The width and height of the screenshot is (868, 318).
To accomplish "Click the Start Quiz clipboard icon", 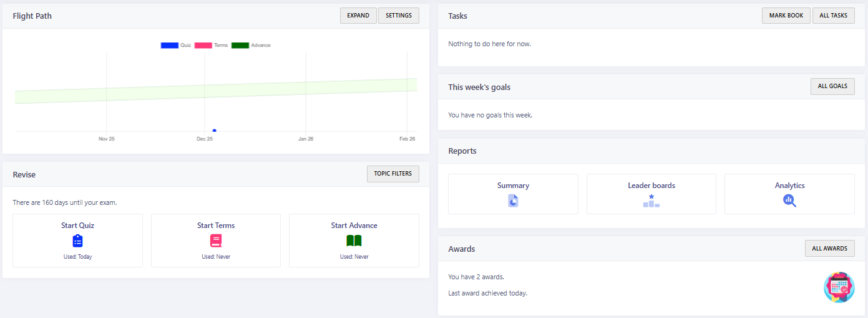I will tap(77, 241).
